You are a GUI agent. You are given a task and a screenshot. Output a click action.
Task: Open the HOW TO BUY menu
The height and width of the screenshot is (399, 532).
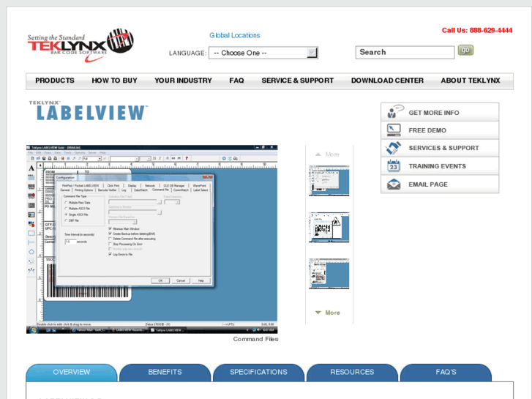tap(114, 81)
